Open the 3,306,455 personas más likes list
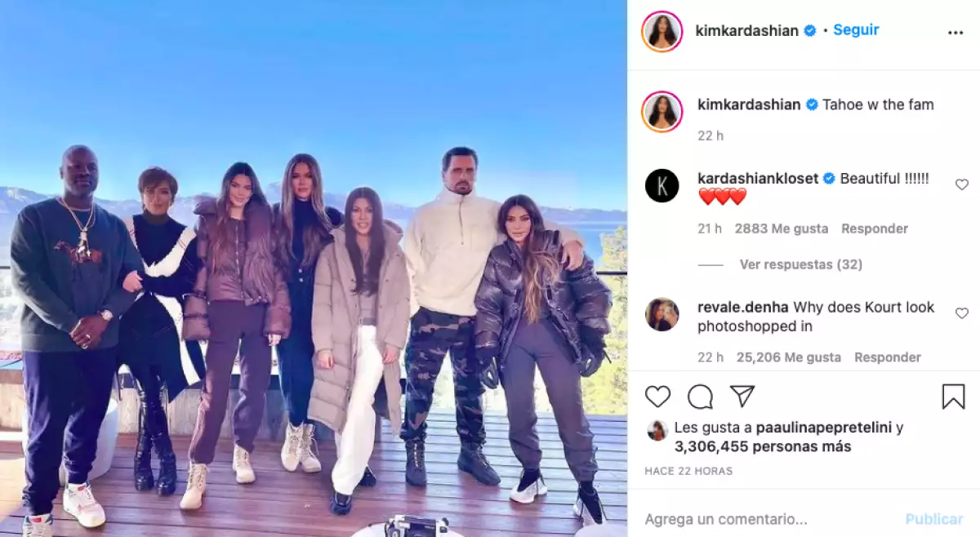Screen dimensions: 980x537 (x=763, y=446)
